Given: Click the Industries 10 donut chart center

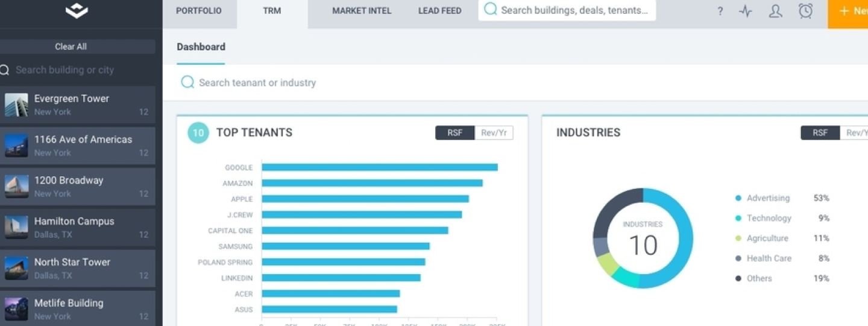Looking at the screenshot, I should click(x=643, y=238).
